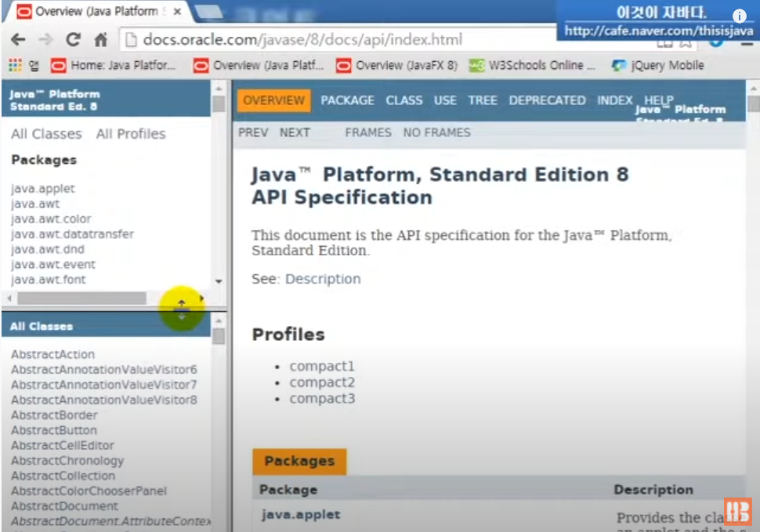
Task: Select the DEPRECATED navigation tab
Action: [547, 100]
